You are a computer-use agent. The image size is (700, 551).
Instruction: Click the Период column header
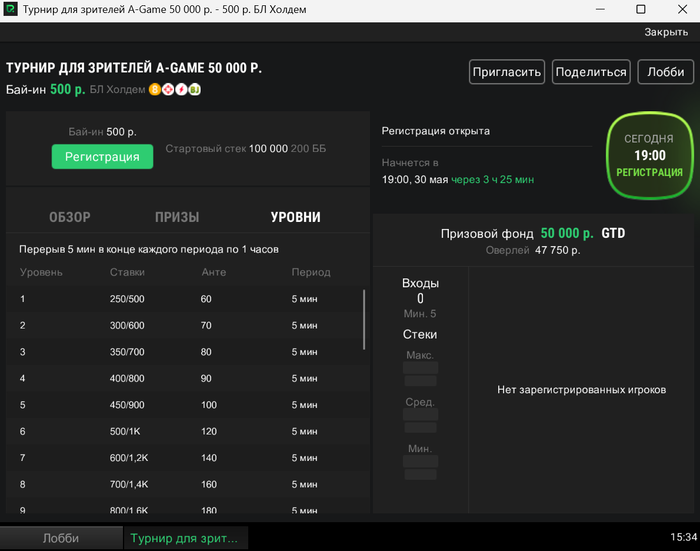(x=311, y=272)
